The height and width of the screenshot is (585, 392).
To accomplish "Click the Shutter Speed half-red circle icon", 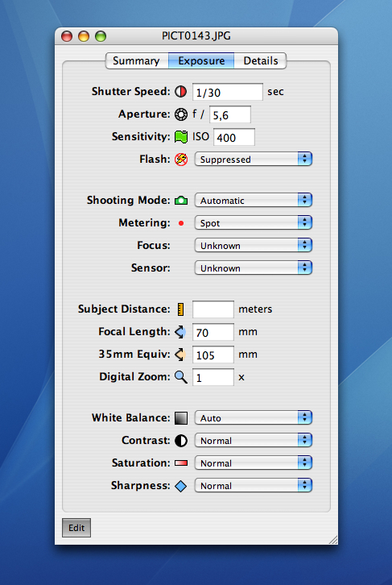I will point(181,91).
